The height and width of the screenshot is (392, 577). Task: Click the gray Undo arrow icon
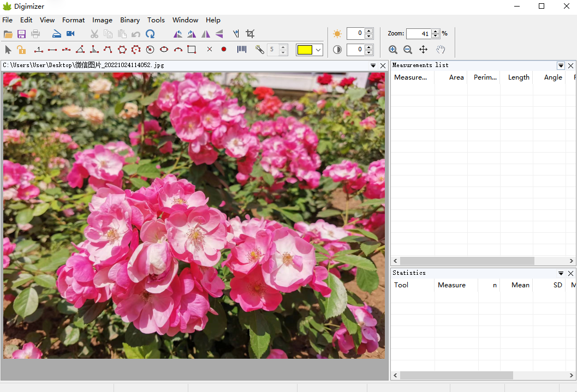(x=136, y=34)
